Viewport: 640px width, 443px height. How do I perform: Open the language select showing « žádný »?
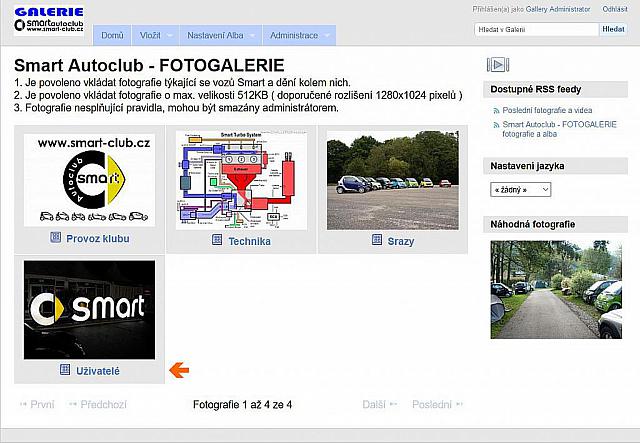(x=520, y=190)
